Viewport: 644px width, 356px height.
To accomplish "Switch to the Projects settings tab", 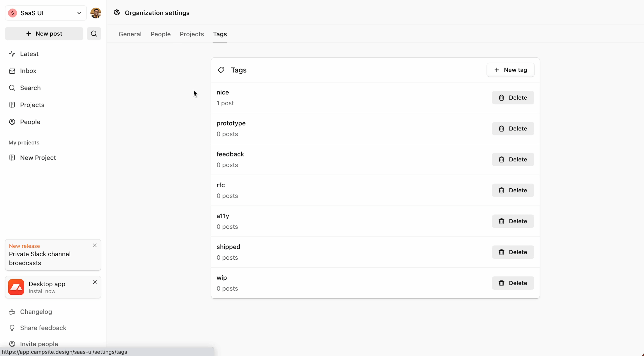I will pyautogui.click(x=192, y=34).
